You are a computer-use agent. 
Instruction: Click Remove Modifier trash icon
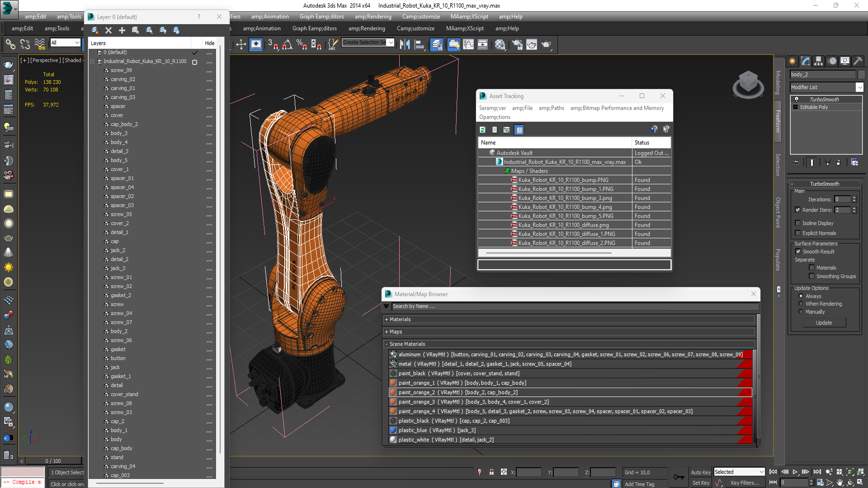pyautogui.click(x=839, y=162)
